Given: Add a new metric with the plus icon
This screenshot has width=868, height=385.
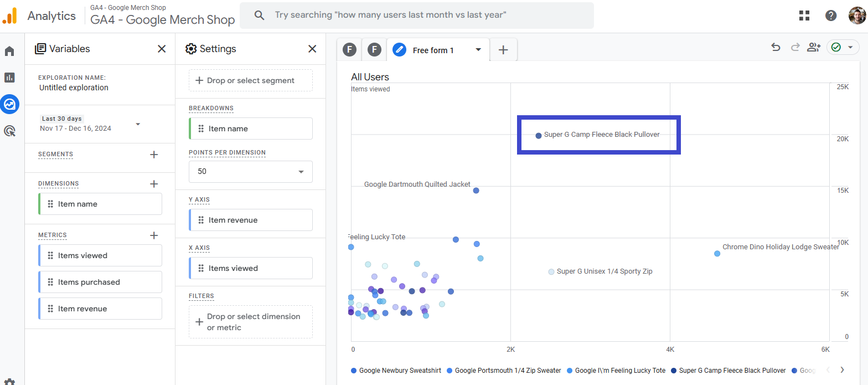Looking at the screenshot, I should (x=154, y=235).
